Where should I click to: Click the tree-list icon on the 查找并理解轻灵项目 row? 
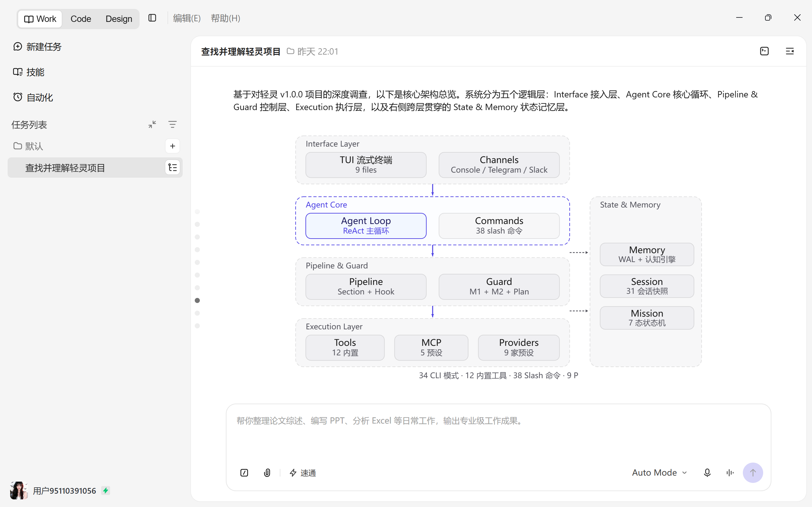[x=172, y=167]
